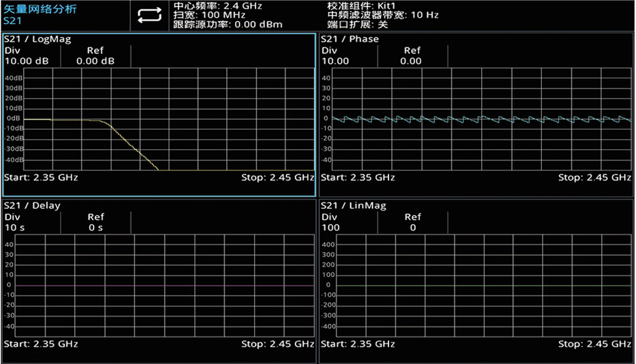Select the S21 / Delay trace title
636x364 pixels.
(x=32, y=205)
